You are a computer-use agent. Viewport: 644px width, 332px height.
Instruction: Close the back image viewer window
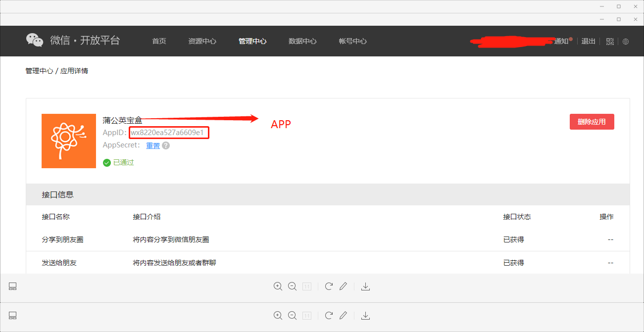coord(635,6)
